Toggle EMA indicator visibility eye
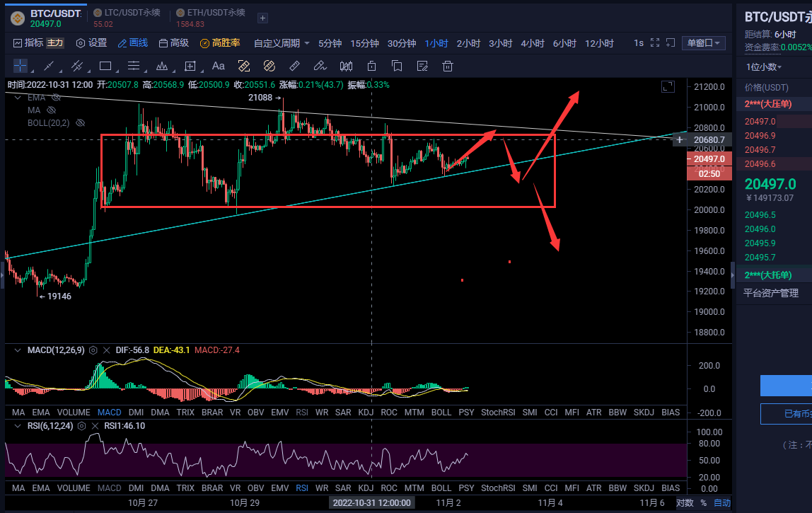Image resolution: width=812 pixels, height=513 pixels. click(52, 98)
